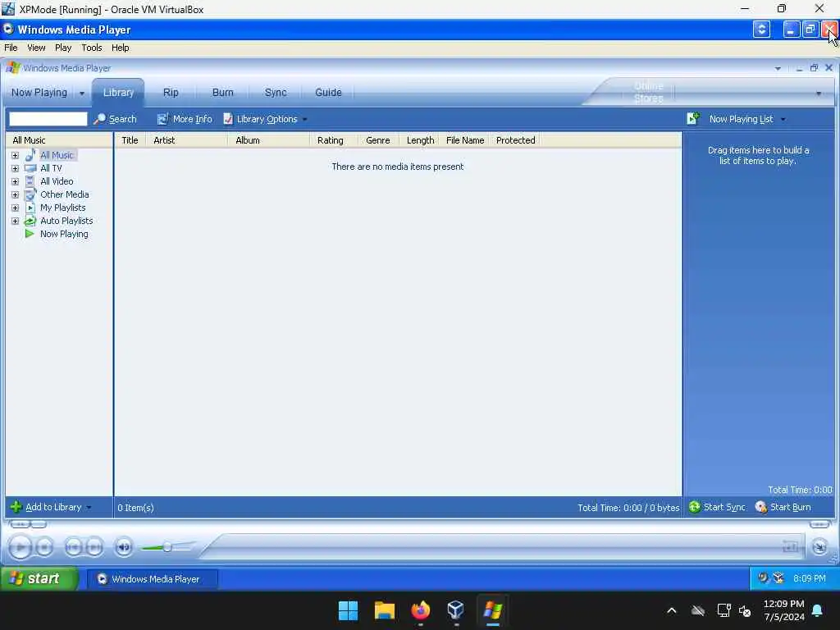Viewport: 840px width, 630px height.
Task: Click the Start Burn button
Action: [x=783, y=507]
